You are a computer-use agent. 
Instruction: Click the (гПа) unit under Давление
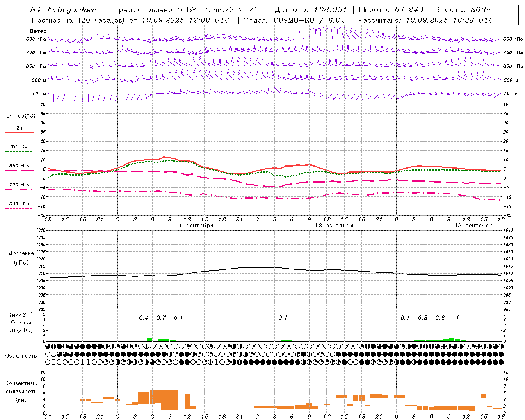21,263
